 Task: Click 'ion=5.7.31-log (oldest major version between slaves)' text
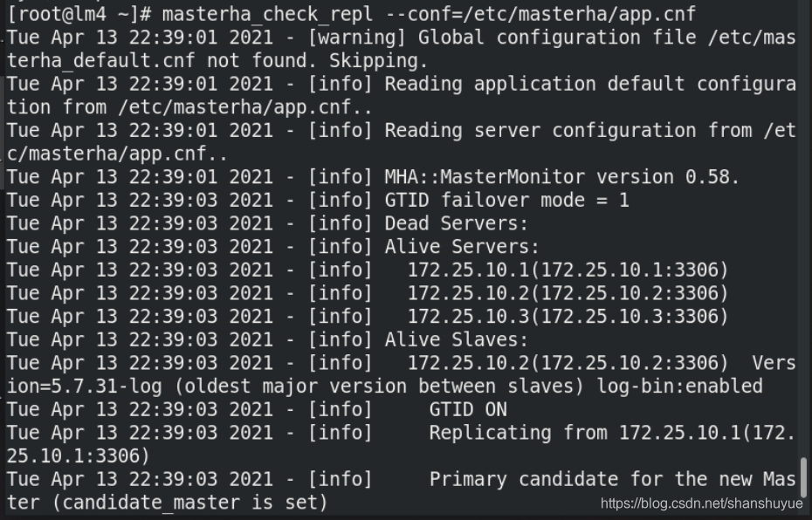[295, 387]
